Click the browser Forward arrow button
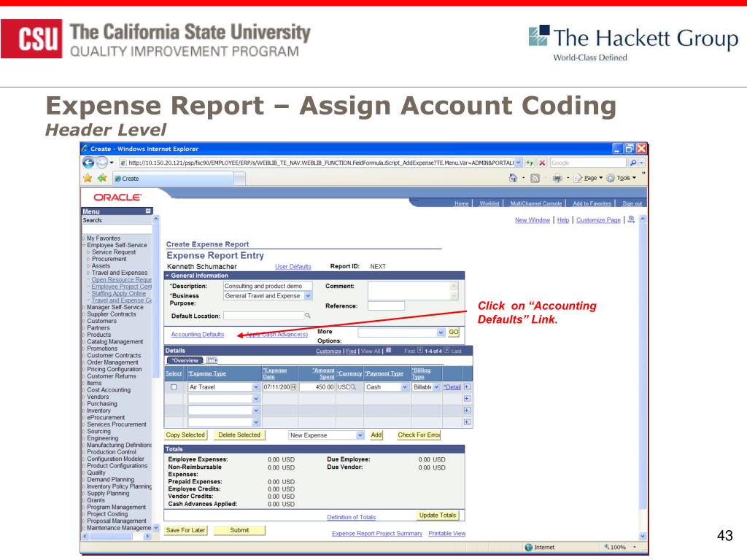747x560 pixels. click(101, 163)
